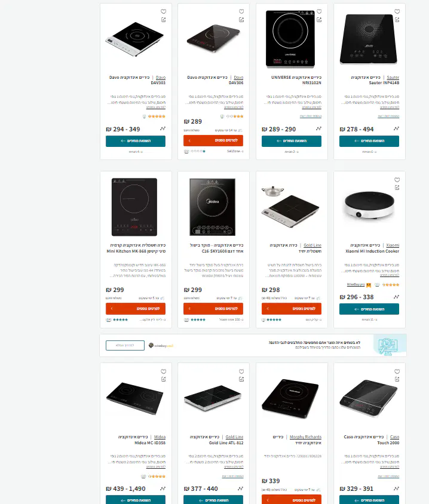Favorite the UNIVERSE NRI3102N cooktop
Viewport: 429px width, 504px height.
(x=319, y=11)
